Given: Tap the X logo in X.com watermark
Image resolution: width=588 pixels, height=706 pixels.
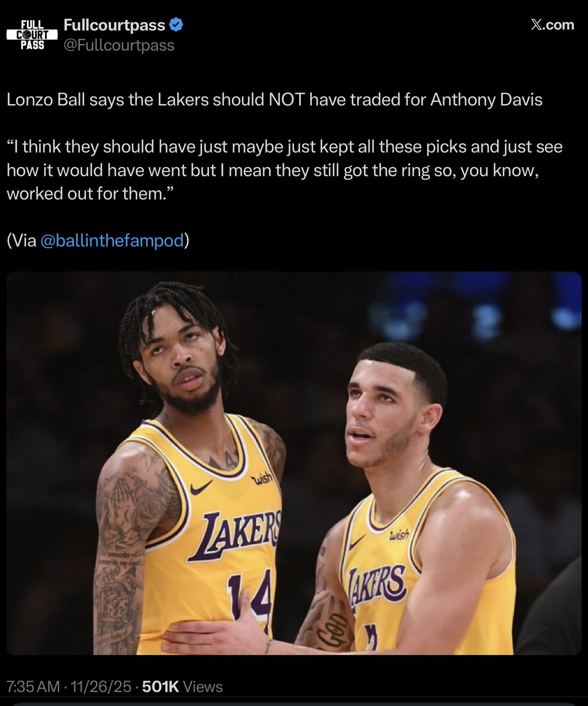Looking at the screenshot, I should pos(537,25).
